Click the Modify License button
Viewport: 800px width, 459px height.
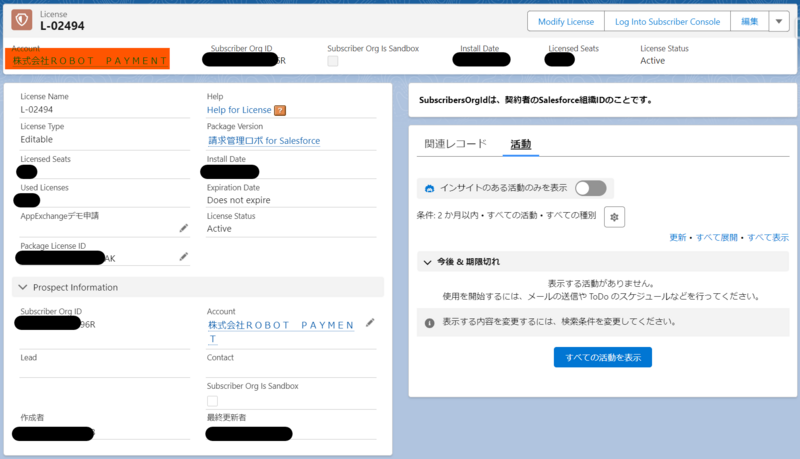coord(566,21)
